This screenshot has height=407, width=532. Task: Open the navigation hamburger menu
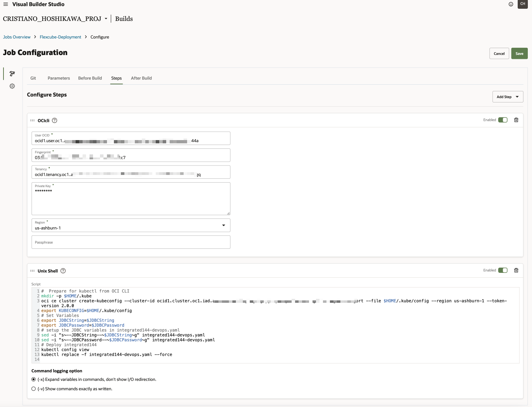(x=5, y=4)
